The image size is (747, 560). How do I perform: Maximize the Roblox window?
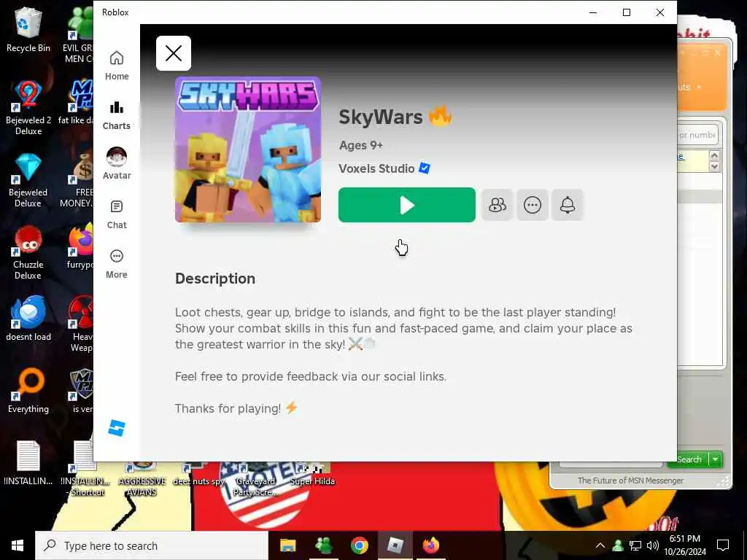[x=627, y=12]
